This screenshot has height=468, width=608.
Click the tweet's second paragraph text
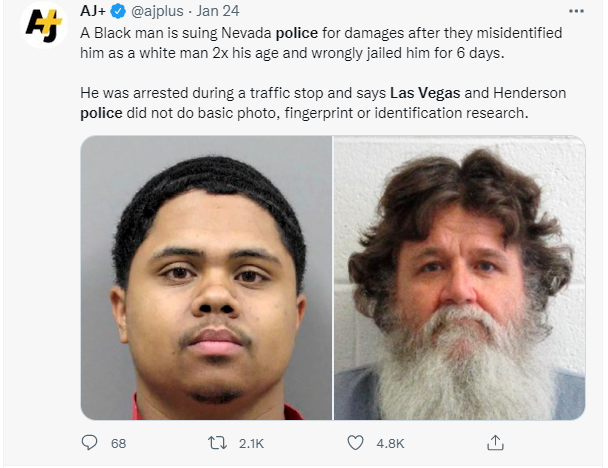[323, 103]
